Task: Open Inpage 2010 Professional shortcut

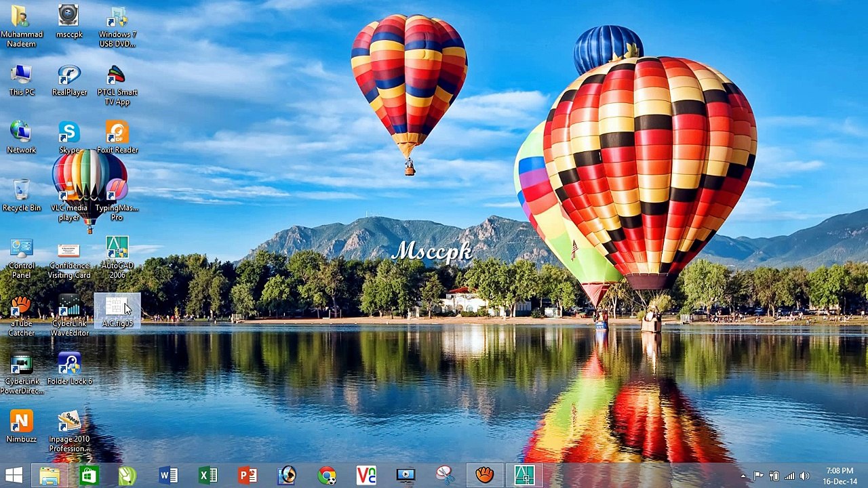Action: [68, 431]
